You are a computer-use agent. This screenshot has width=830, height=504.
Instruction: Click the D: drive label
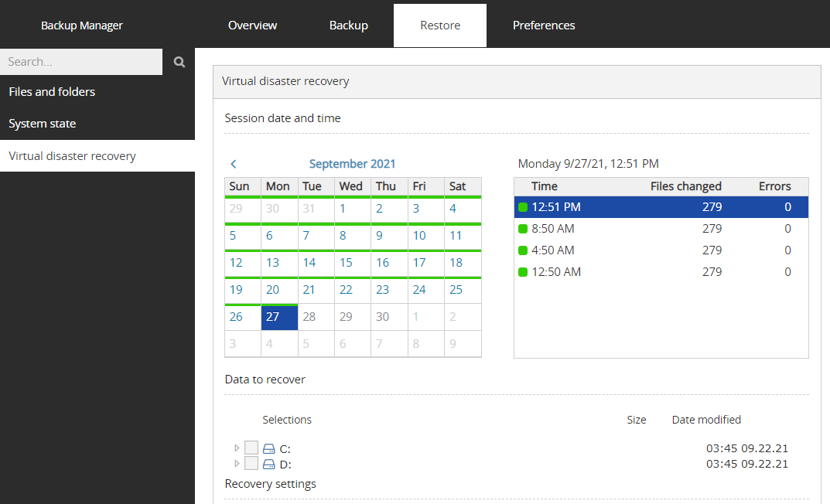click(285, 465)
